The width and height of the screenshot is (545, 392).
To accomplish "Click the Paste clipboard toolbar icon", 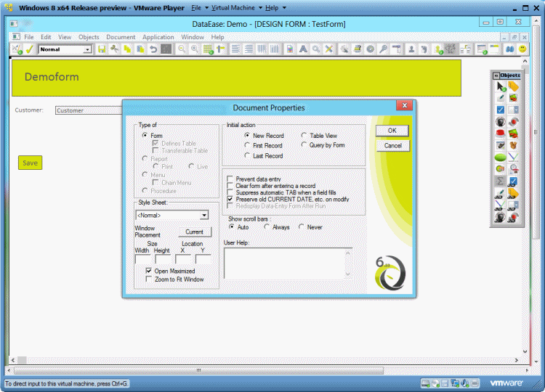I will coord(140,49).
